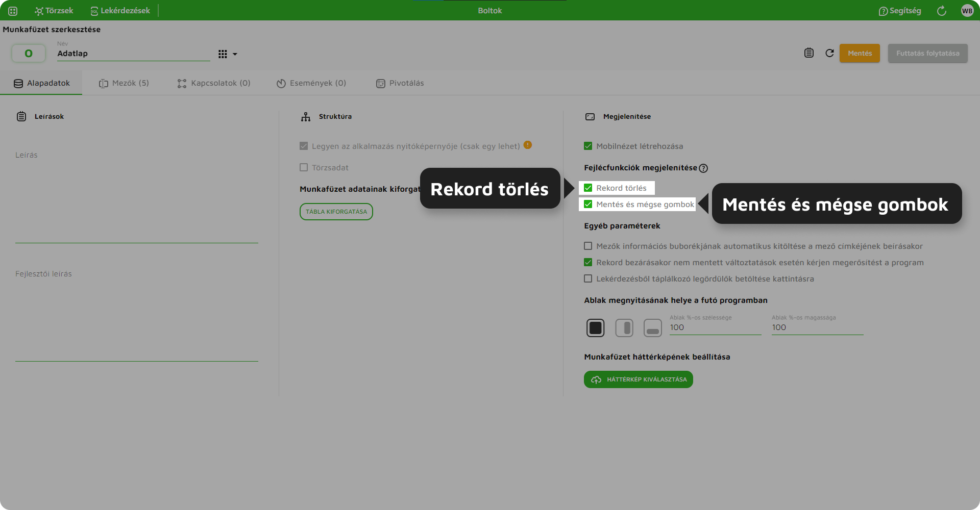Click the Mezők tab fields icon
This screenshot has height=510, width=980.
pyautogui.click(x=104, y=84)
